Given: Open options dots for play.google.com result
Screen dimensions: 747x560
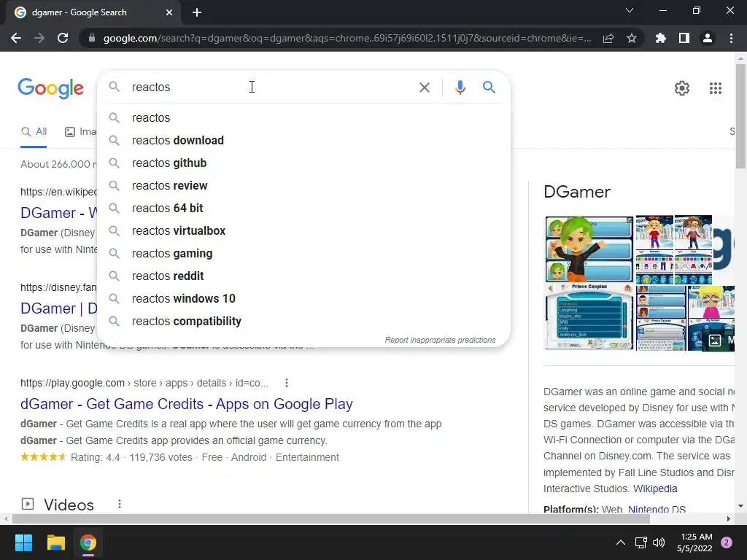Looking at the screenshot, I should coord(286,383).
